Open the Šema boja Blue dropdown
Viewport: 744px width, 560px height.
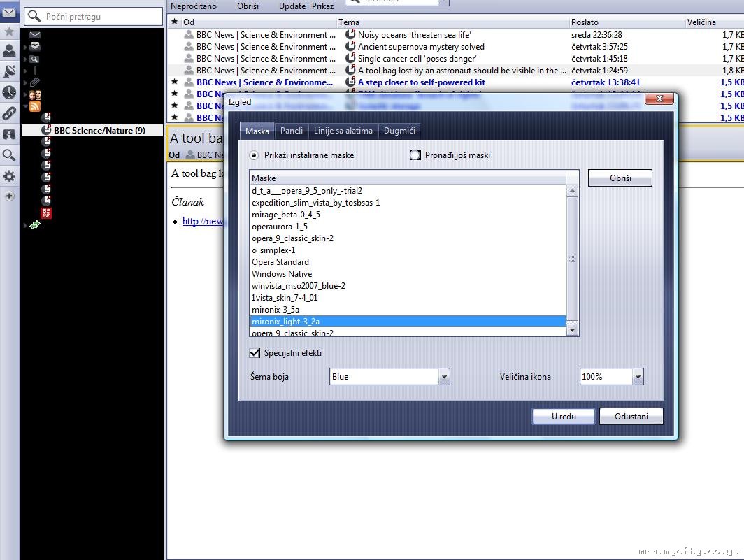point(389,376)
